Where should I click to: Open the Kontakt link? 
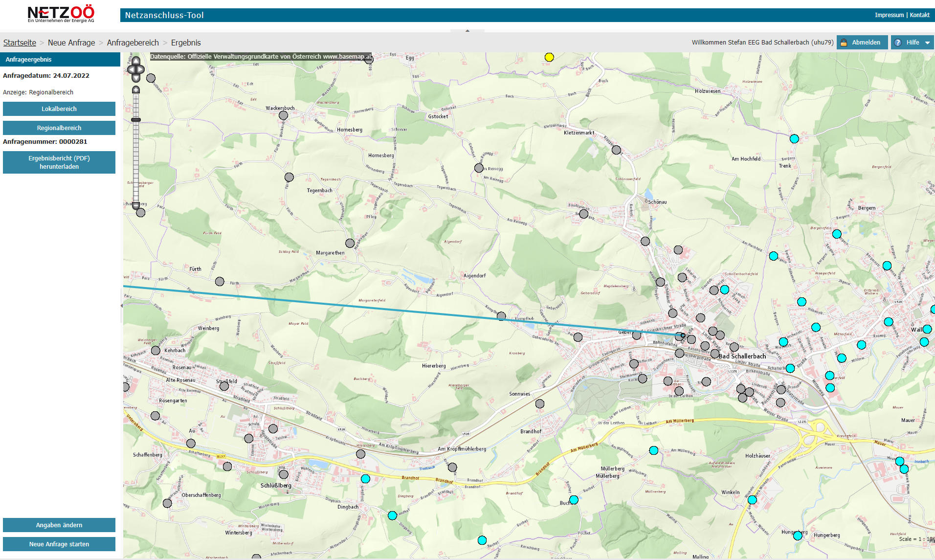(x=919, y=15)
